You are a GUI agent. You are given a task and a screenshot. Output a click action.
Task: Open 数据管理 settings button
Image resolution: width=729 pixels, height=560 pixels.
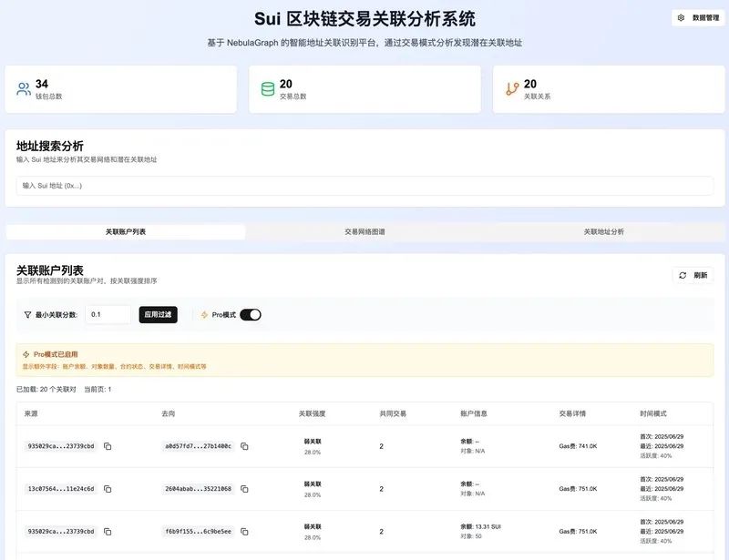(x=698, y=17)
